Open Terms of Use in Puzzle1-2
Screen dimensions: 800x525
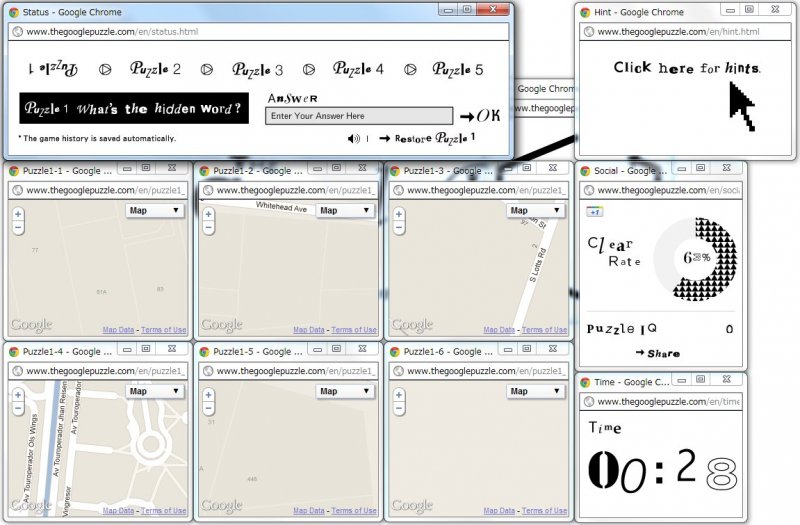[x=354, y=330]
